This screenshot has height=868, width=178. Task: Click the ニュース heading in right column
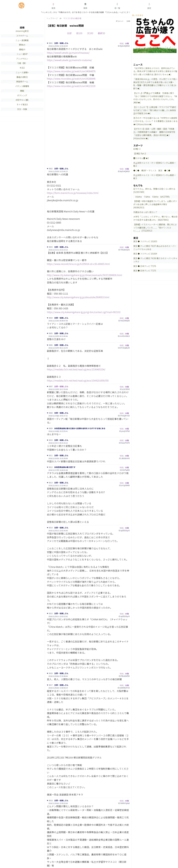point(138,65)
